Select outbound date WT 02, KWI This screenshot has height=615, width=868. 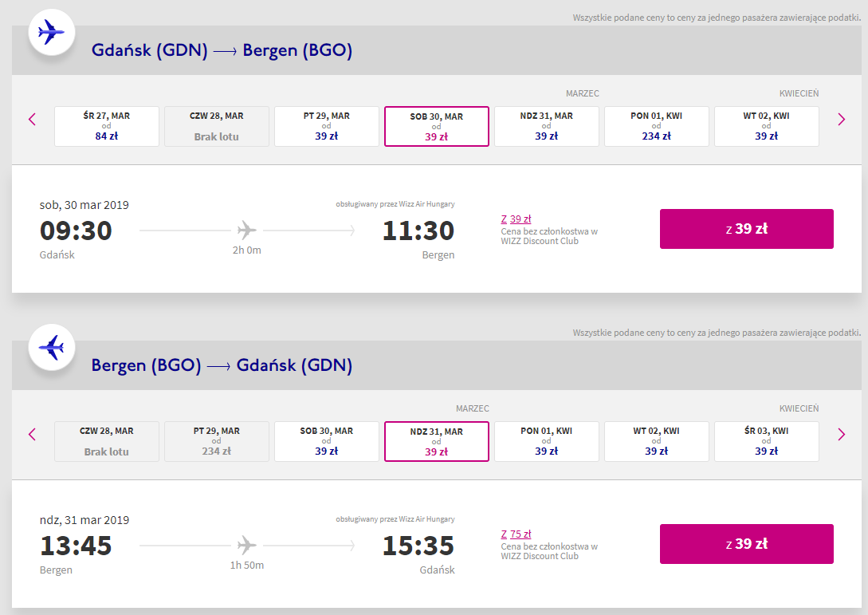point(767,126)
